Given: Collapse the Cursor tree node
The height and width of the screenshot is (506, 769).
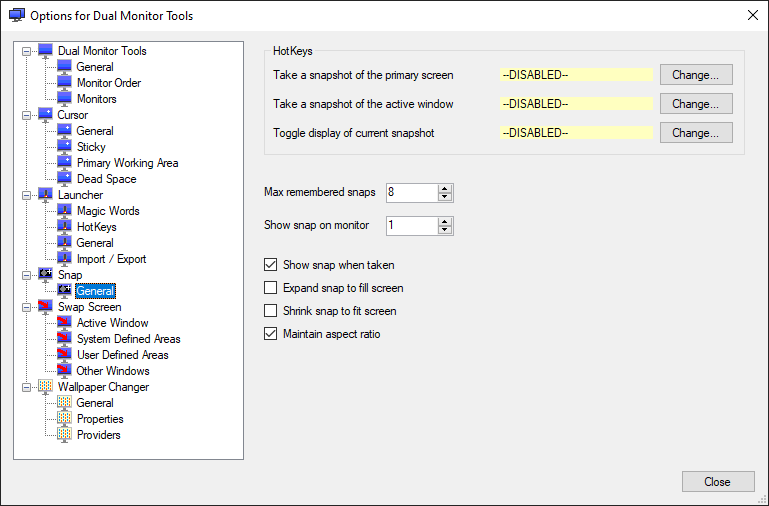Looking at the screenshot, I should click(26, 115).
